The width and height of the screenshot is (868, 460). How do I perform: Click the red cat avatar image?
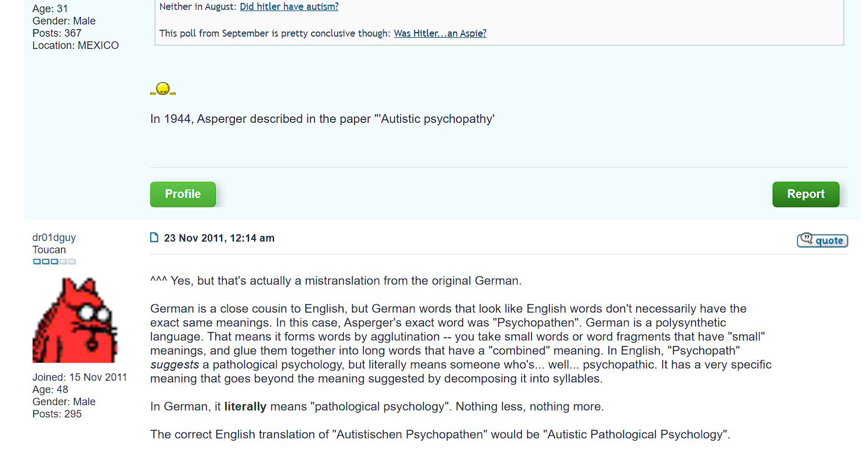pos(75,320)
